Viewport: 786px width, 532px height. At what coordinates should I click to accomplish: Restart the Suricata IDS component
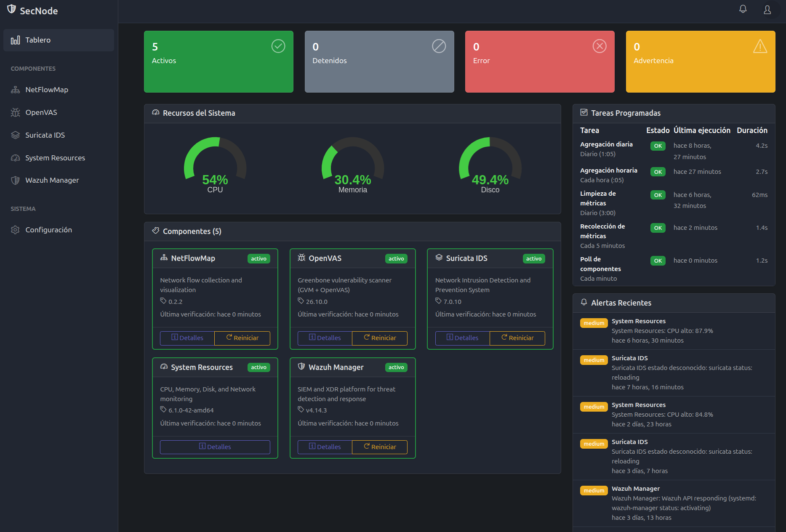[517, 338]
